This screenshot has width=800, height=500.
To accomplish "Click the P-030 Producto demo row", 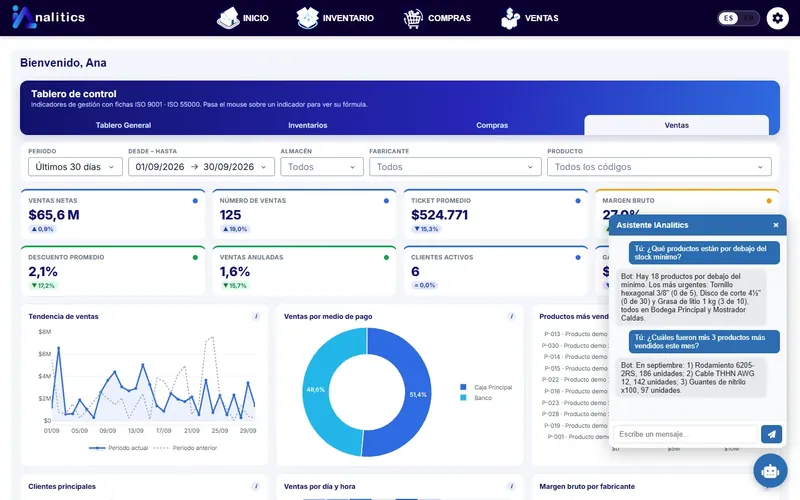I will tap(574, 345).
